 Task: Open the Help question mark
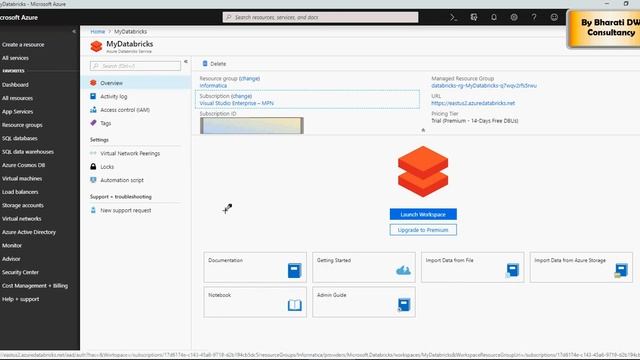tap(534, 17)
